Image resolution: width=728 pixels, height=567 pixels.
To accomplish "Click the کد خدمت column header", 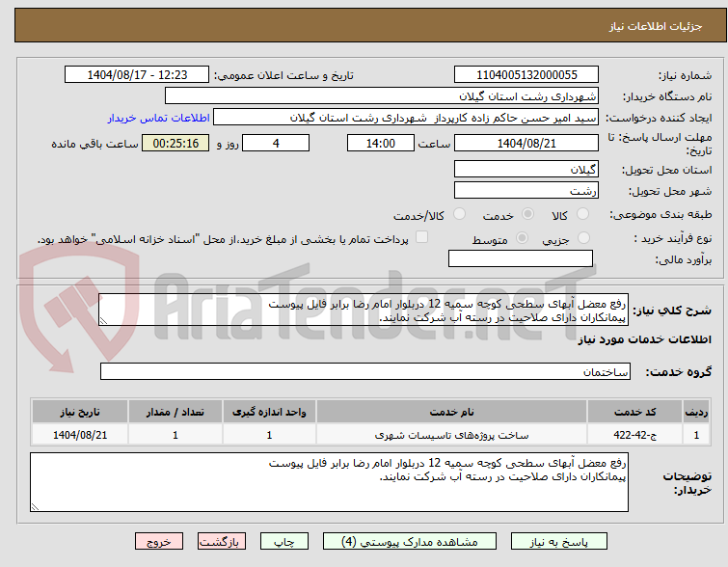I will pyautogui.click(x=634, y=412).
